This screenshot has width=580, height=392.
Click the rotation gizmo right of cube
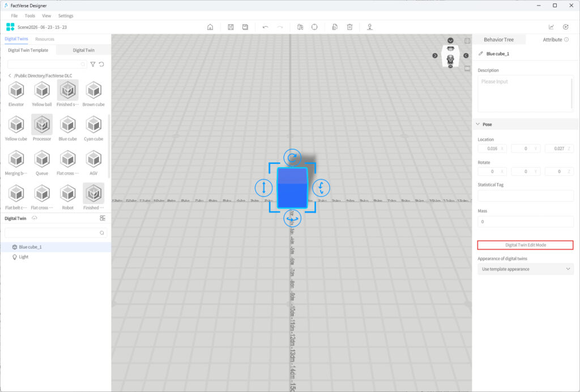coord(321,188)
